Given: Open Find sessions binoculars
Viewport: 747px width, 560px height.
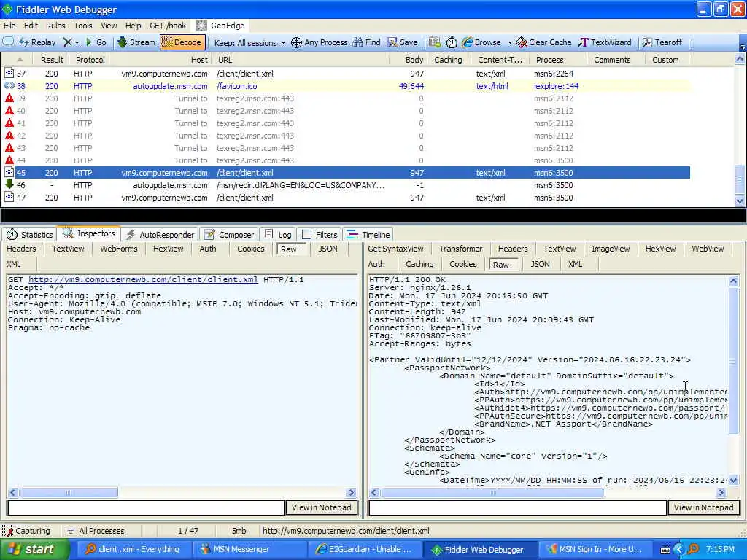Looking at the screenshot, I should (x=366, y=42).
